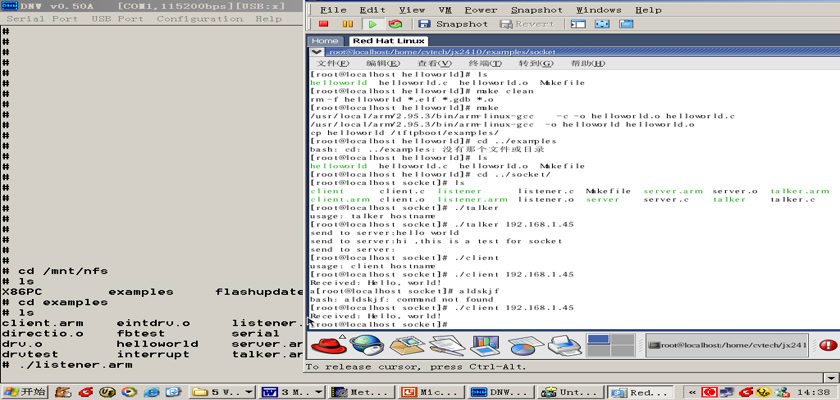Click the red alert notification icon in panel

(x=828, y=346)
